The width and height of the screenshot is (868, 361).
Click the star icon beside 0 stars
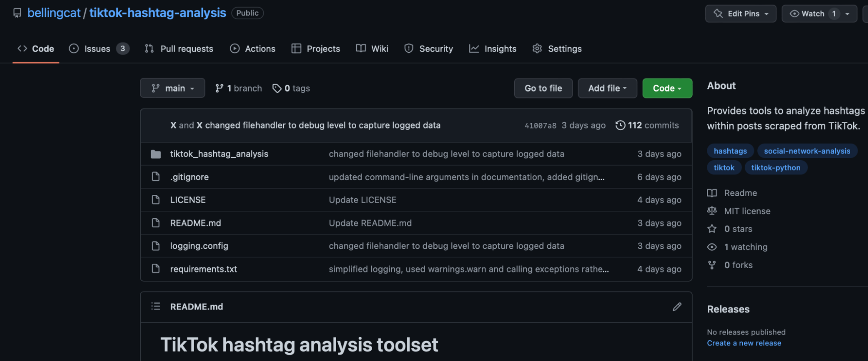click(x=712, y=229)
